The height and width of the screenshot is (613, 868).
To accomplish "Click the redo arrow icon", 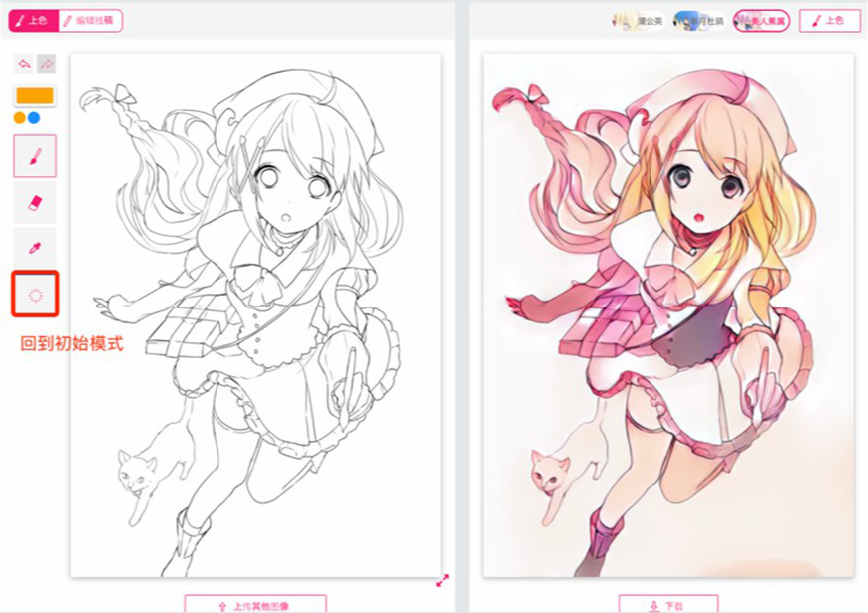I will [46, 64].
